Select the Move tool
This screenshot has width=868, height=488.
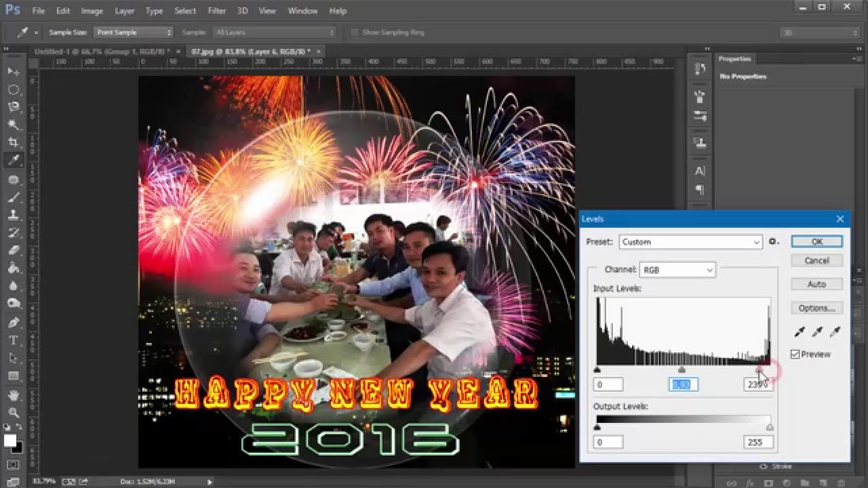pos(14,72)
